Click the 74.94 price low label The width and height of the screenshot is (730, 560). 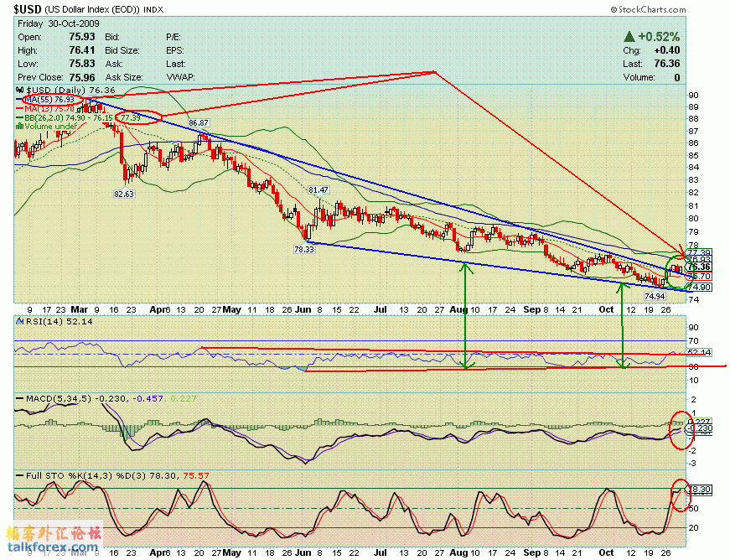[655, 296]
